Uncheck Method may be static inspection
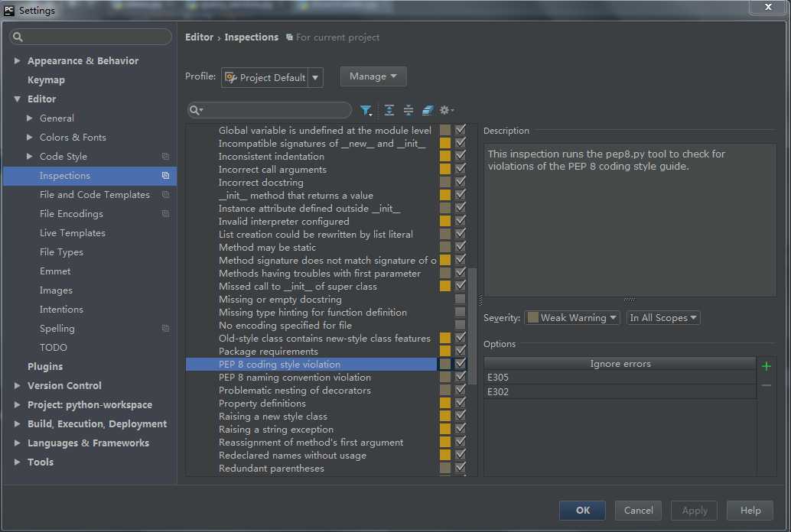Viewport: 791px width, 532px height. 460,247
